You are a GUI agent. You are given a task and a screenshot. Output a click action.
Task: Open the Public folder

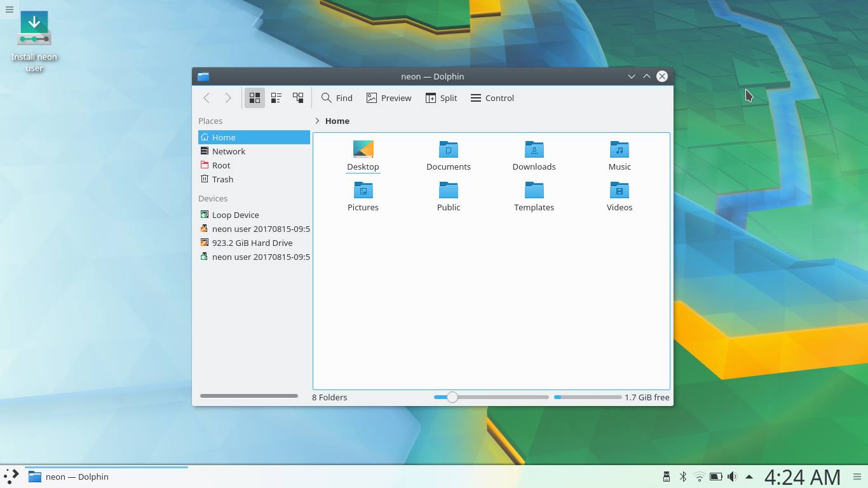coord(449,196)
